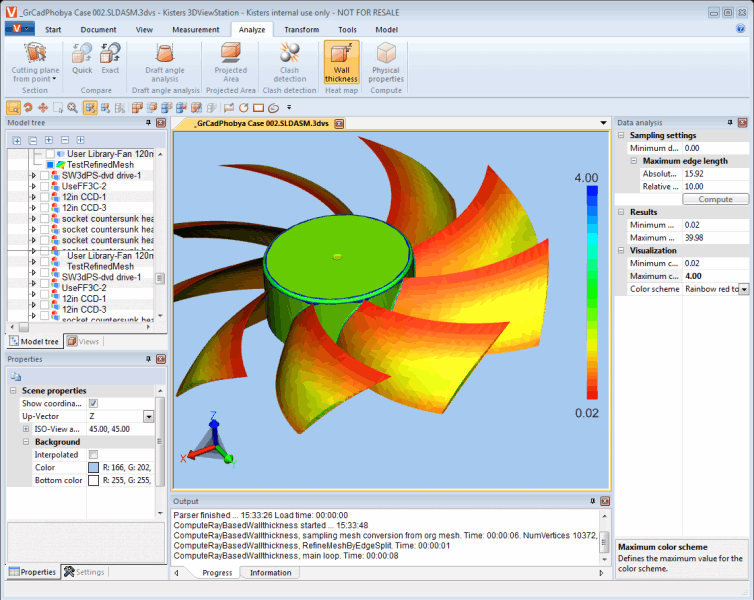Run the Quick compare tool
Screen dimensions: 754x600
(x=82, y=58)
